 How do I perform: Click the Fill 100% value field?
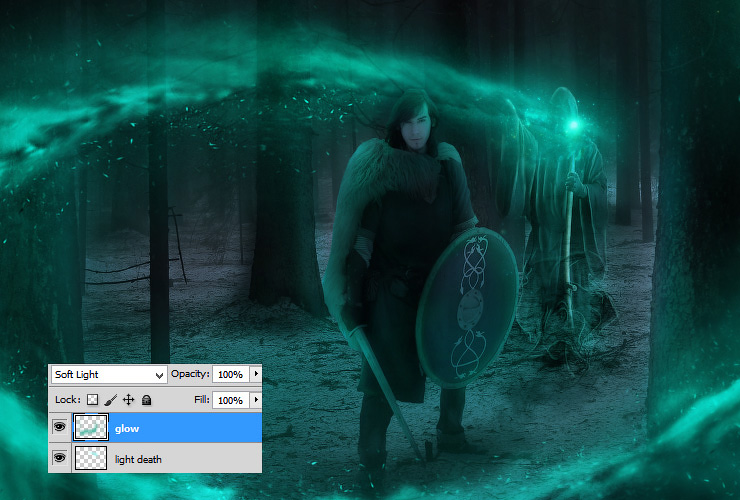(231, 400)
